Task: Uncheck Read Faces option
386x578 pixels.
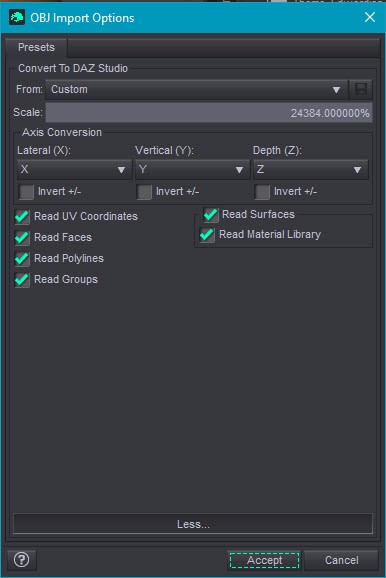Action: pyautogui.click(x=22, y=237)
